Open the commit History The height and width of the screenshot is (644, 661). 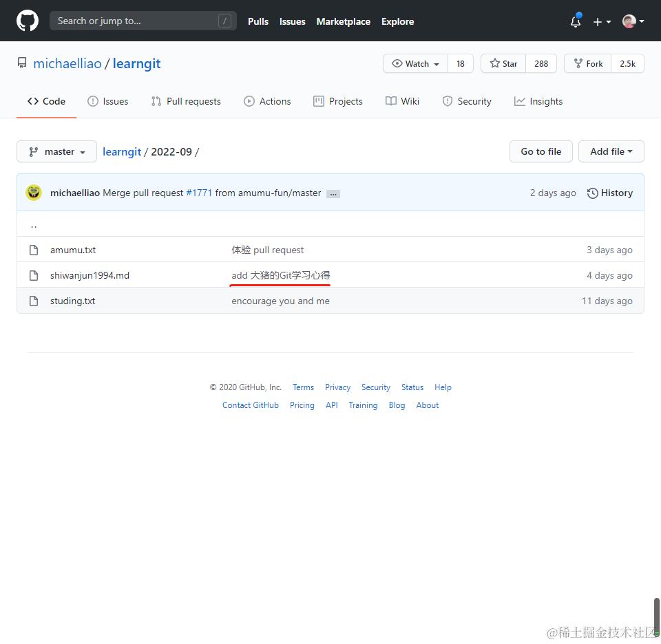coord(610,193)
